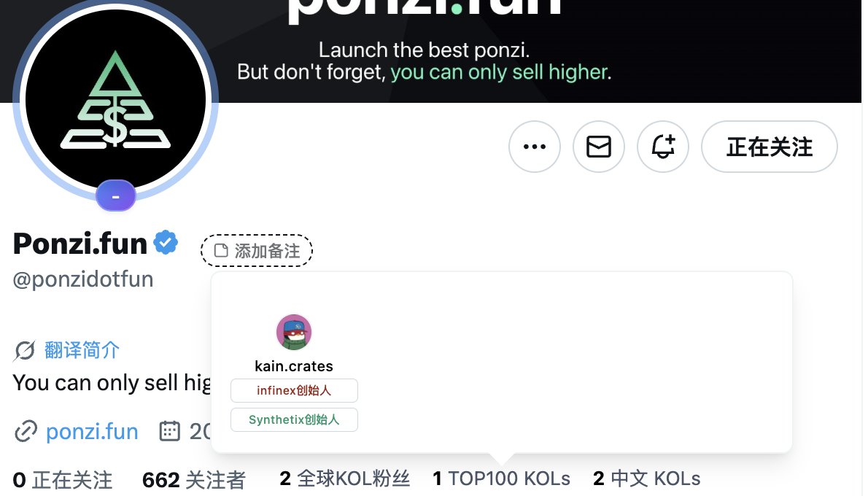Expand the 2 全球KOL粉丝 list
868x496 pixels.
pyautogui.click(x=344, y=478)
